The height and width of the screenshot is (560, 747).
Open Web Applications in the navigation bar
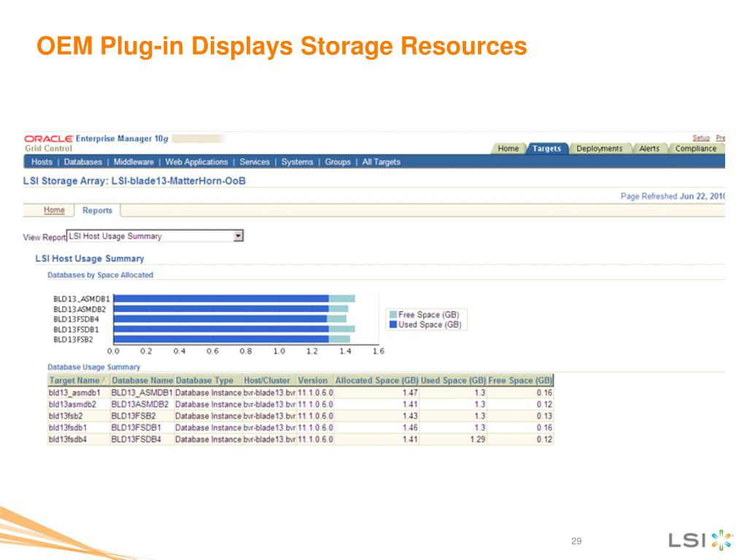tap(197, 162)
